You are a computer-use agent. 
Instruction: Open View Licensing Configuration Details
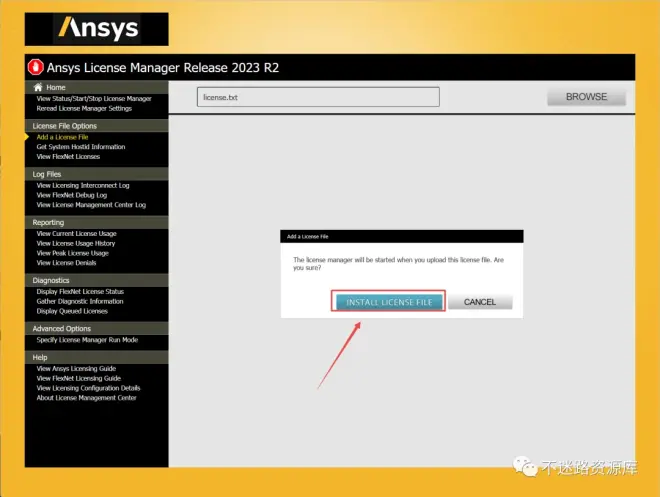(88, 388)
